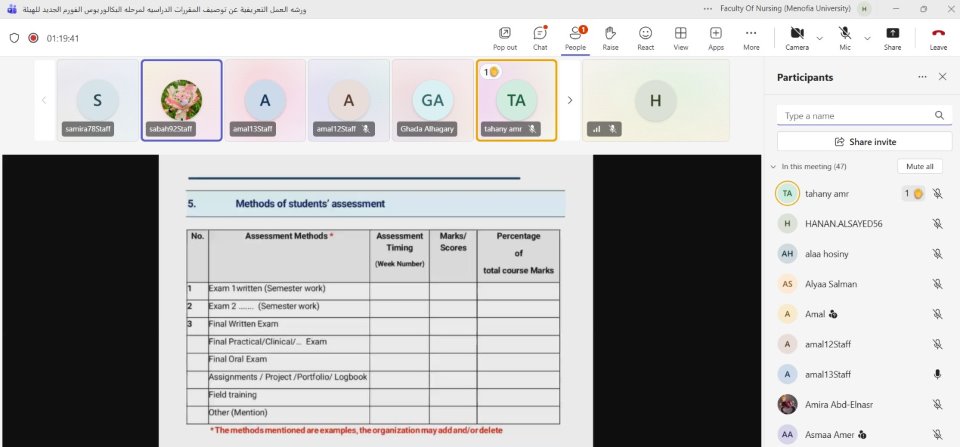Toggle the Mic mute button
The image size is (960, 447).
tap(845, 38)
